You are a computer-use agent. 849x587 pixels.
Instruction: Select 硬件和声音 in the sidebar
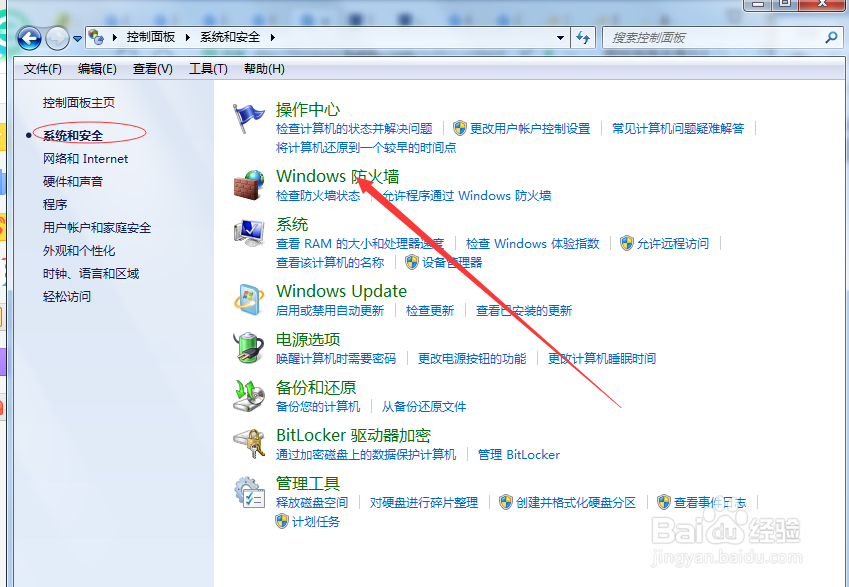coord(73,181)
